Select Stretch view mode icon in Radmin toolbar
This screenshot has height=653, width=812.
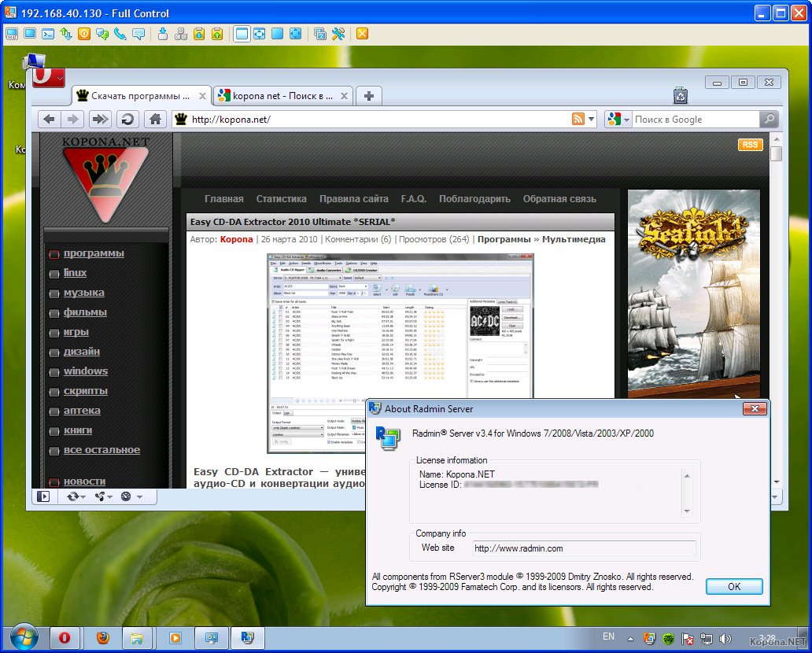(x=260, y=34)
